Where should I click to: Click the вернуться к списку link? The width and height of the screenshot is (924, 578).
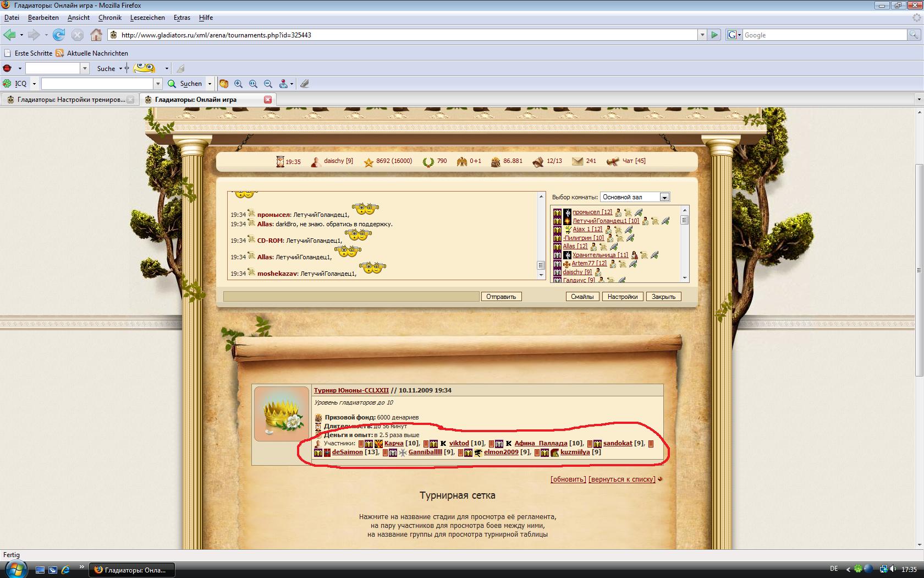pos(621,479)
